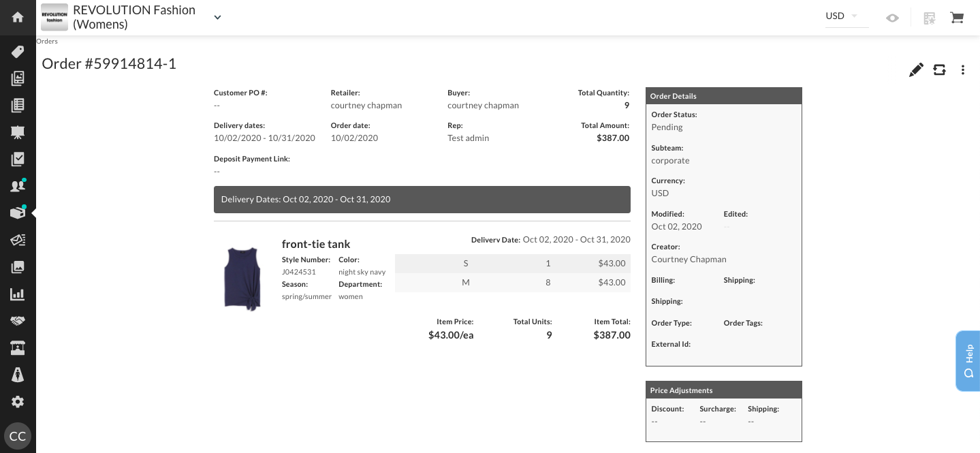The width and height of the screenshot is (980, 453).
Task: Open the lookbook images sidebar icon
Action: [18, 78]
